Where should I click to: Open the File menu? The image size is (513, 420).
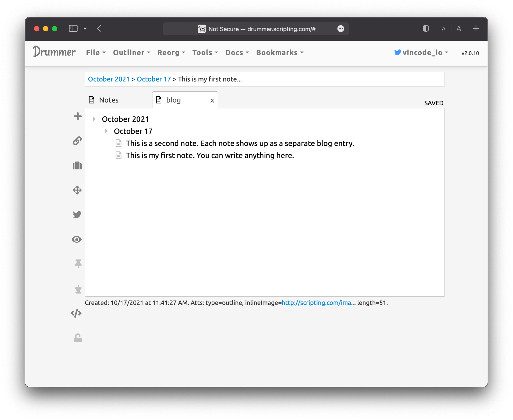[x=96, y=52]
